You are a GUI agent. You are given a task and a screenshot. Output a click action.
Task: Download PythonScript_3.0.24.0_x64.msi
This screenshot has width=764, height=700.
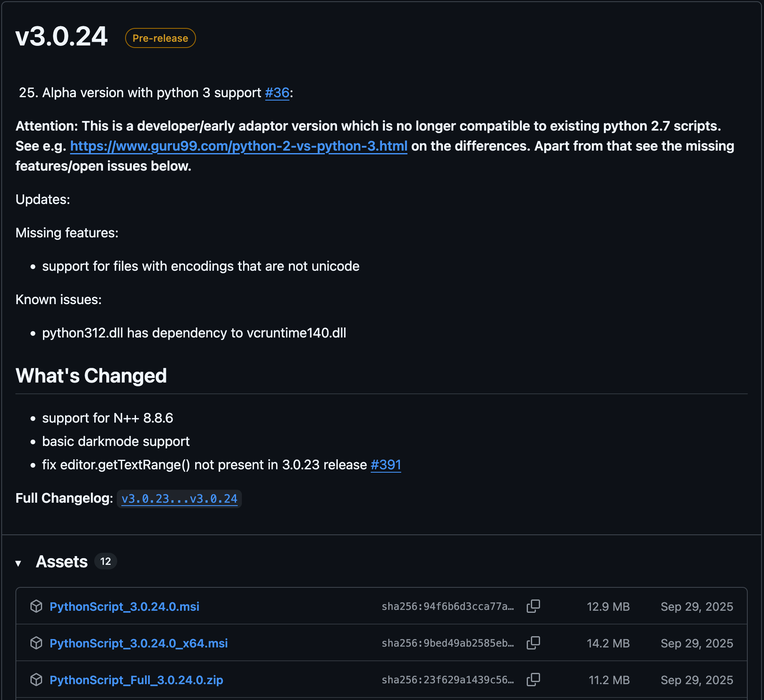click(138, 642)
